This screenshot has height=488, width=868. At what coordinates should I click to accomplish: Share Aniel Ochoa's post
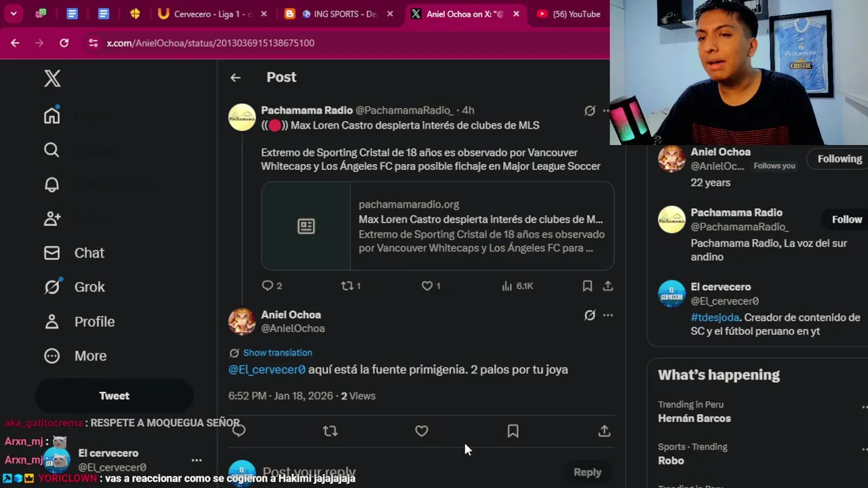pos(604,431)
